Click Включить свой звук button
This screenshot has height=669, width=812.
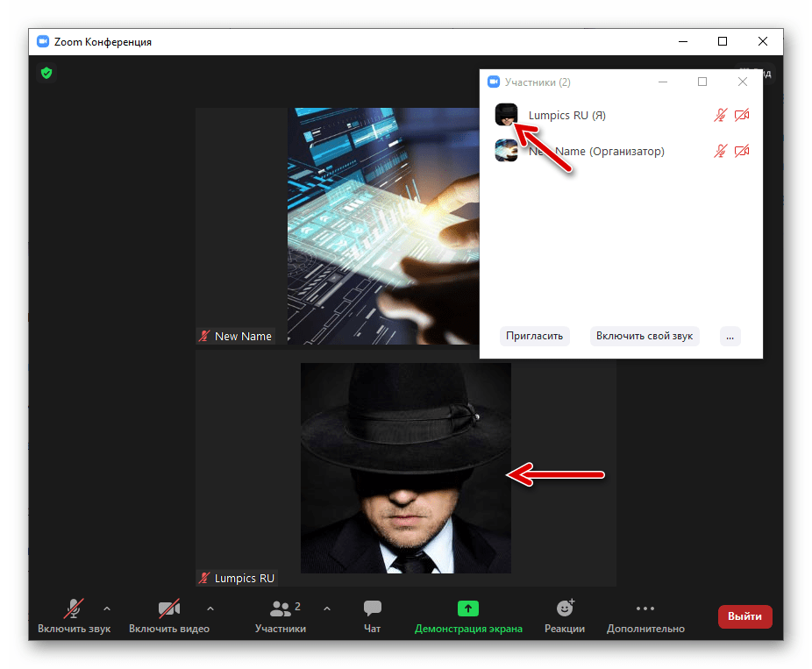645,336
